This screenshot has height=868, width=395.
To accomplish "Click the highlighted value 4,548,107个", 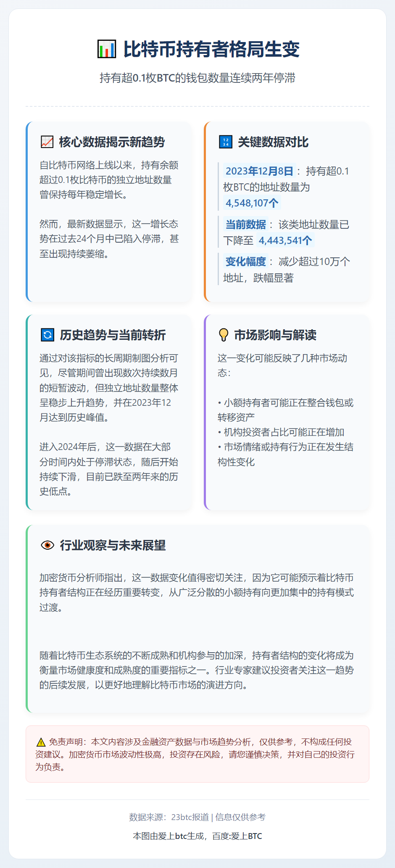I will [x=252, y=203].
